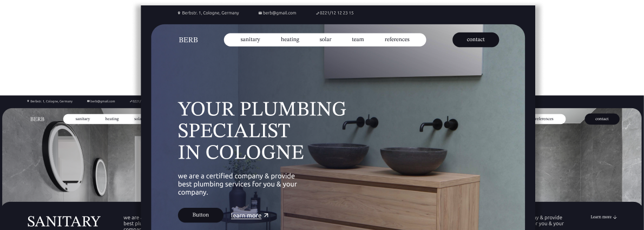Follow the underlined learn more link
Image resolution: width=644 pixels, height=230 pixels.
point(246,215)
